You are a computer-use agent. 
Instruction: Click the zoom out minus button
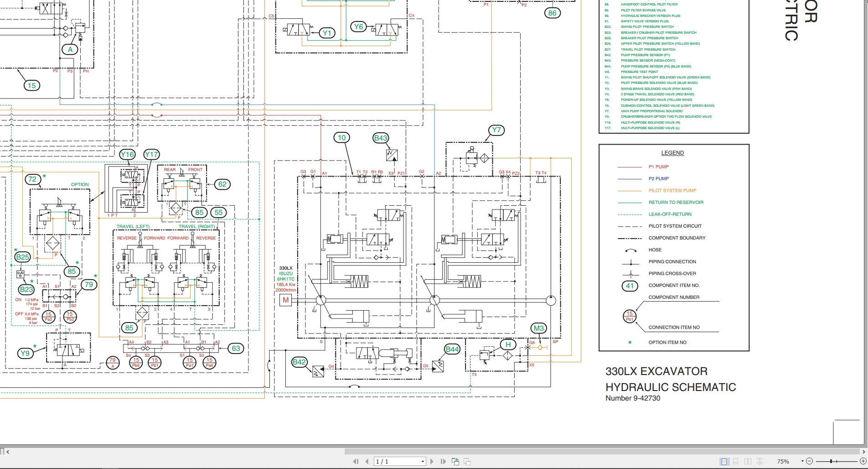(809, 462)
